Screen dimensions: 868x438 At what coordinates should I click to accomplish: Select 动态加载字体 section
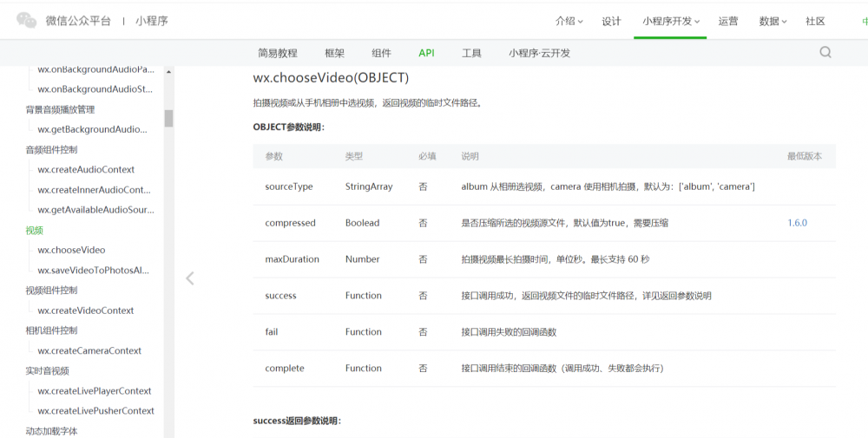click(51, 431)
